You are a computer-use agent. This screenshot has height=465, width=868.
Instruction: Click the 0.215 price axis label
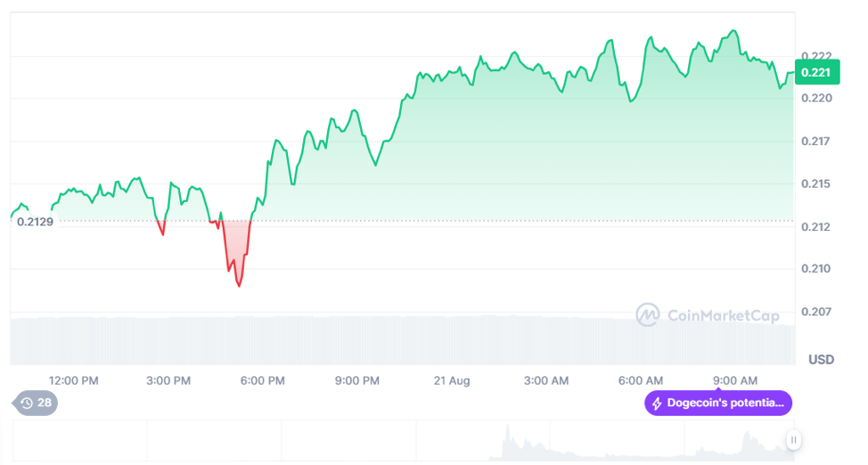[816, 184]
